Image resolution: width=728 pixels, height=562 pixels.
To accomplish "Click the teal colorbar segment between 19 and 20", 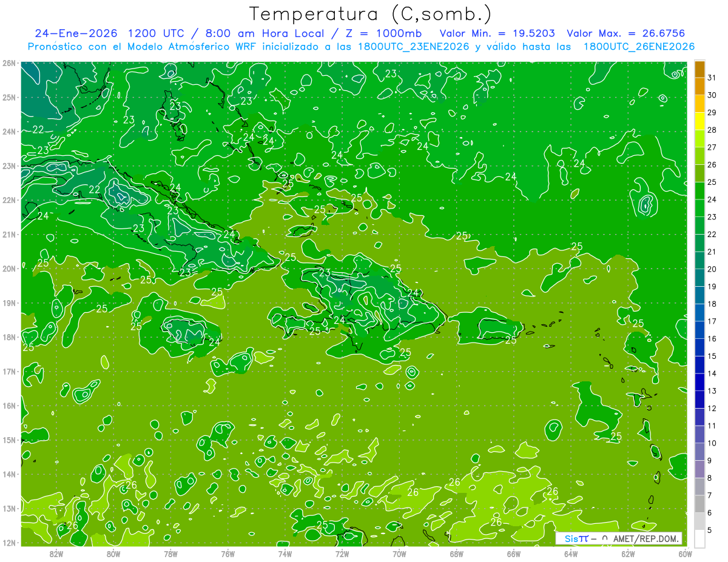I will [699, 278].
